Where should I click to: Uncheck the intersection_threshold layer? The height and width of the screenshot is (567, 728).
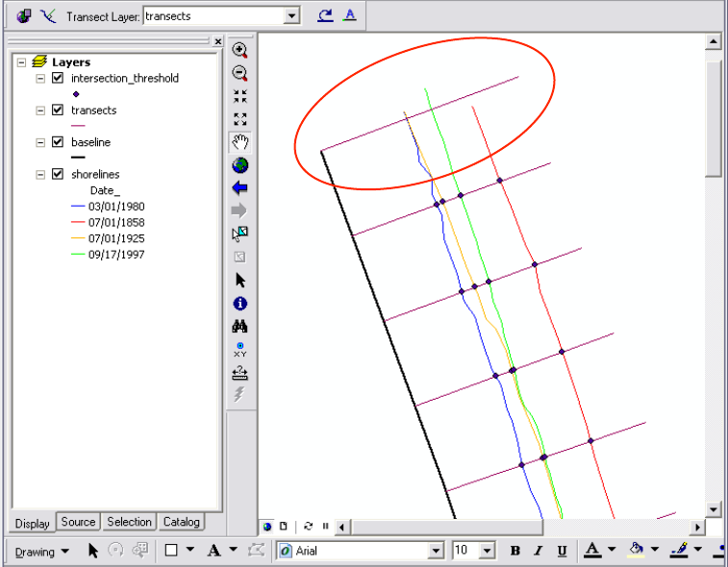58,79
